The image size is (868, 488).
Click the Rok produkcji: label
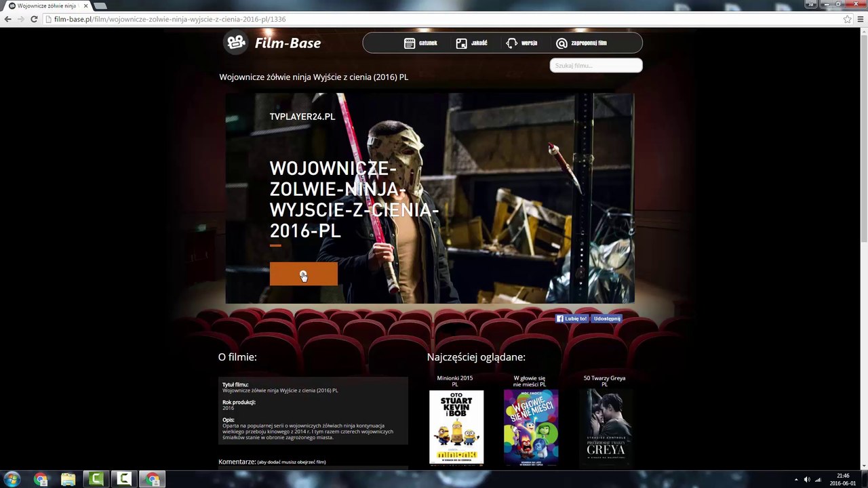pos(239,402)
